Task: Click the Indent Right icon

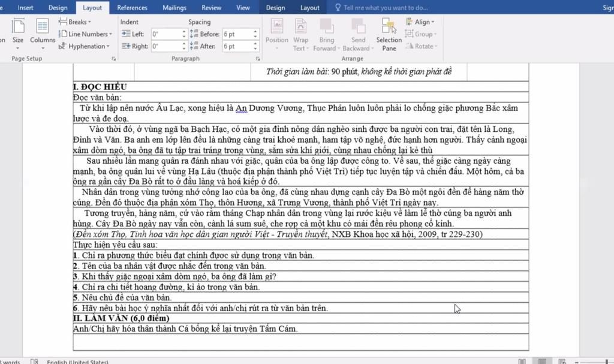Action: click(126, 46)
